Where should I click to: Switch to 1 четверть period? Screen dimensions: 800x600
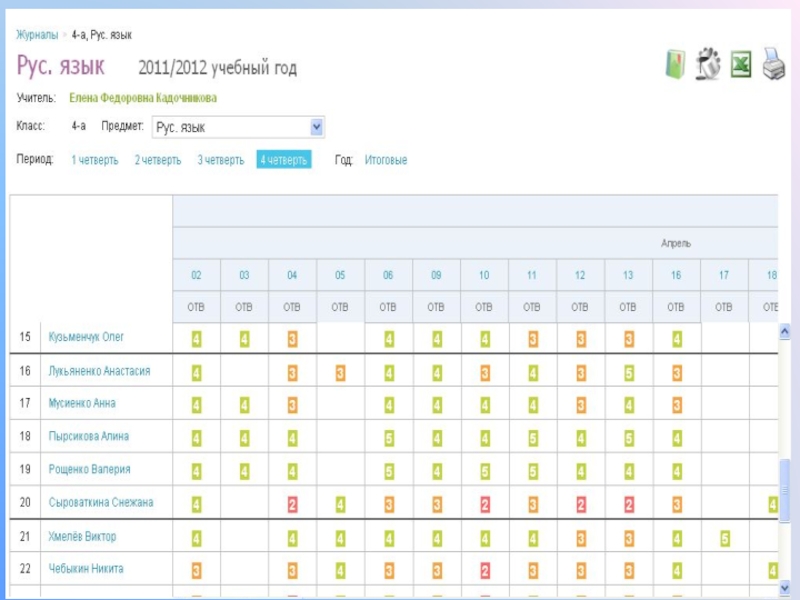click(94, 160)
